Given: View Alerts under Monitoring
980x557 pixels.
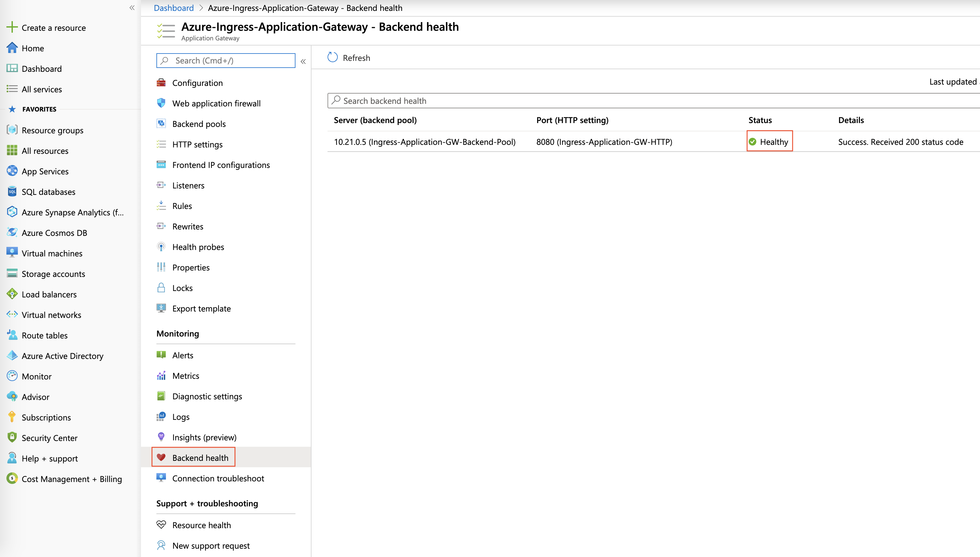Looking at the screenshot, I should [x=183, y=355].
